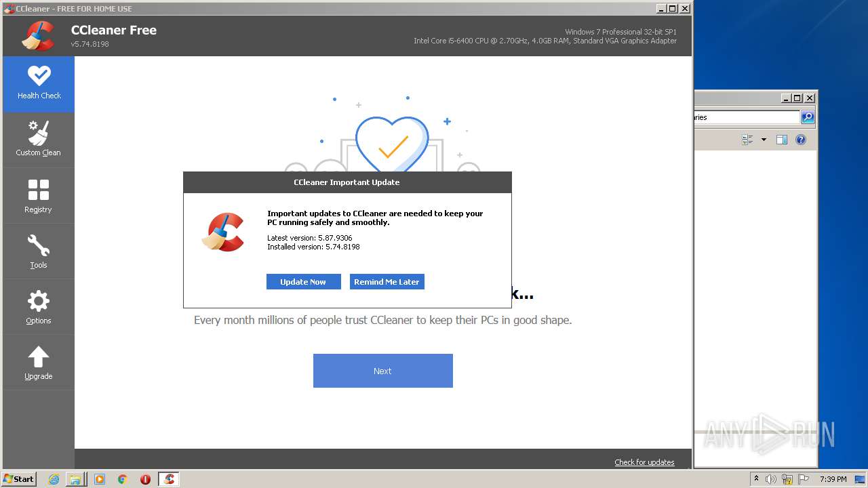Open the Options section
Image resolution: width=868 pixels, height=488 pixels.
pos(39,307)
